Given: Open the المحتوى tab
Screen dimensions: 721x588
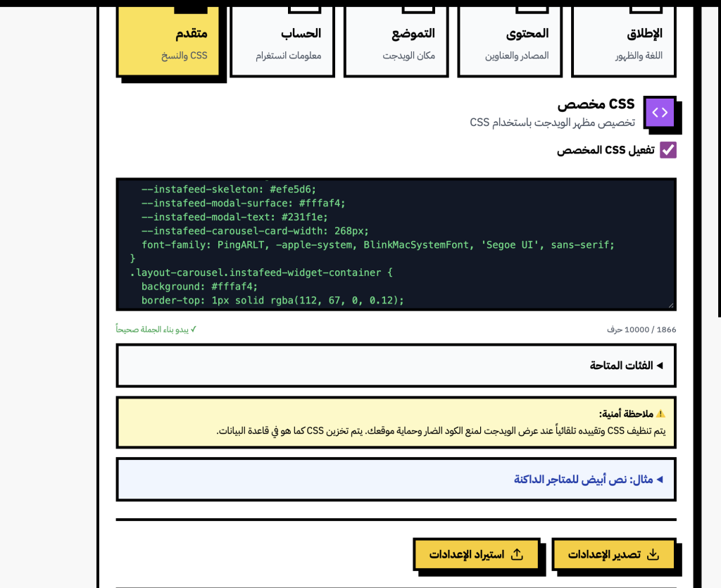Looking at the screenshot, I should pos(510,42).
